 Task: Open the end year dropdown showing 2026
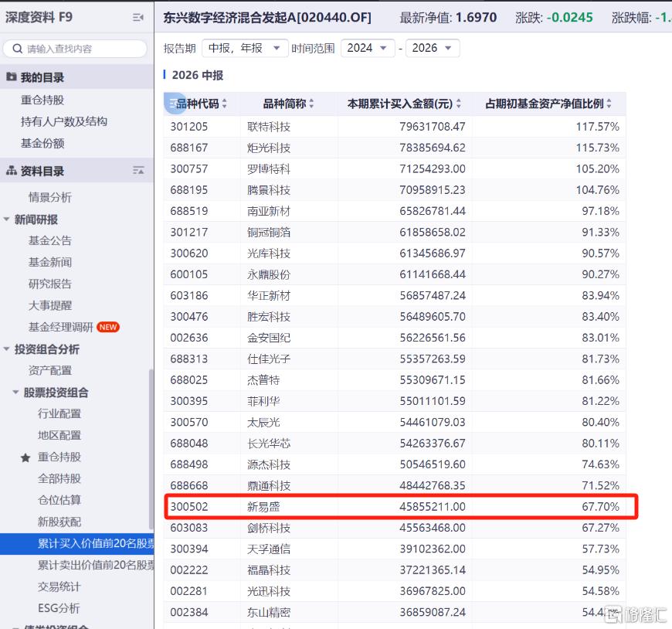pos(433,48)
